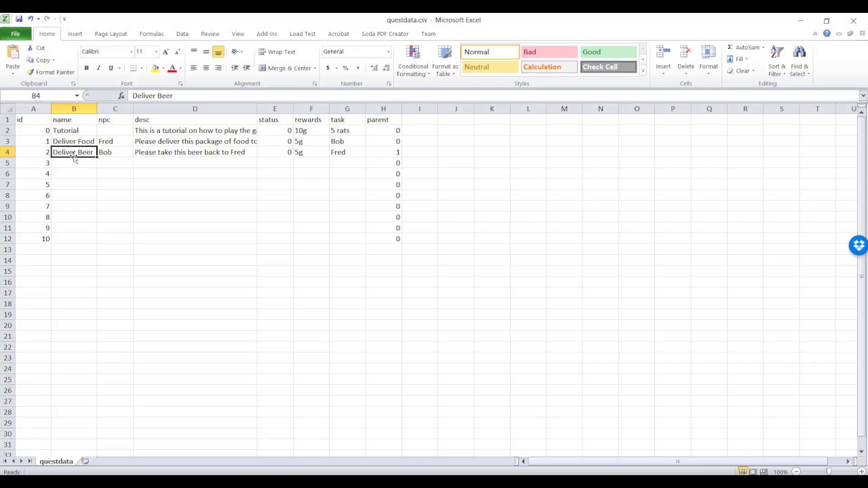Select the questdata sheet tab
Viewport: 868px width, 488px height.
coord(56,462)
